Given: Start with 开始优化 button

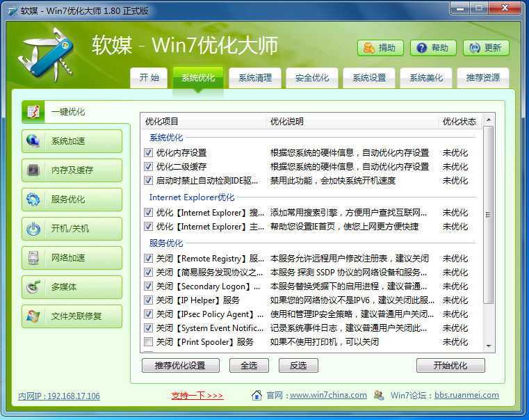Looking at the screenshot, I should [450, 365].
